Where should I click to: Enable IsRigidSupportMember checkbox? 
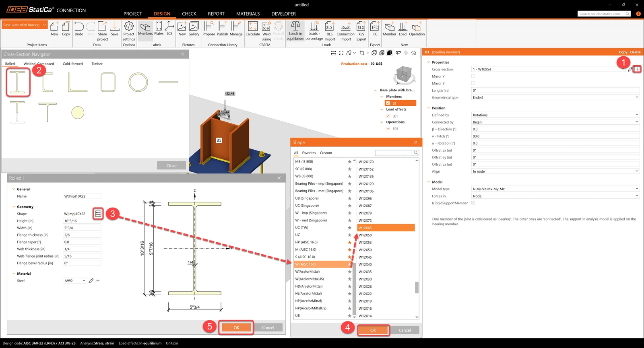[473, 203]
